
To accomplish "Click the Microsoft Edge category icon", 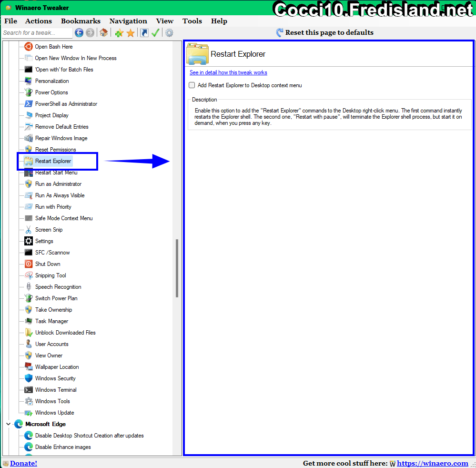I will click(19, 424).
